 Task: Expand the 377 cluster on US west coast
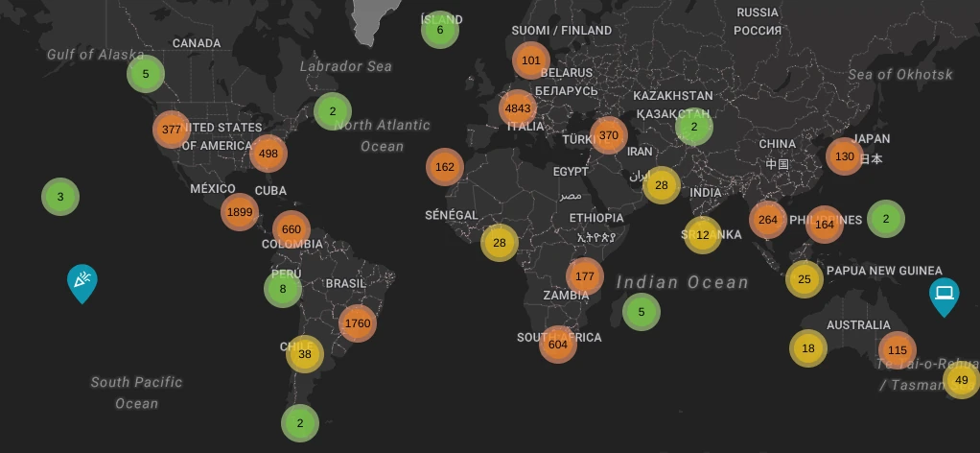click(x=172, y=130)
